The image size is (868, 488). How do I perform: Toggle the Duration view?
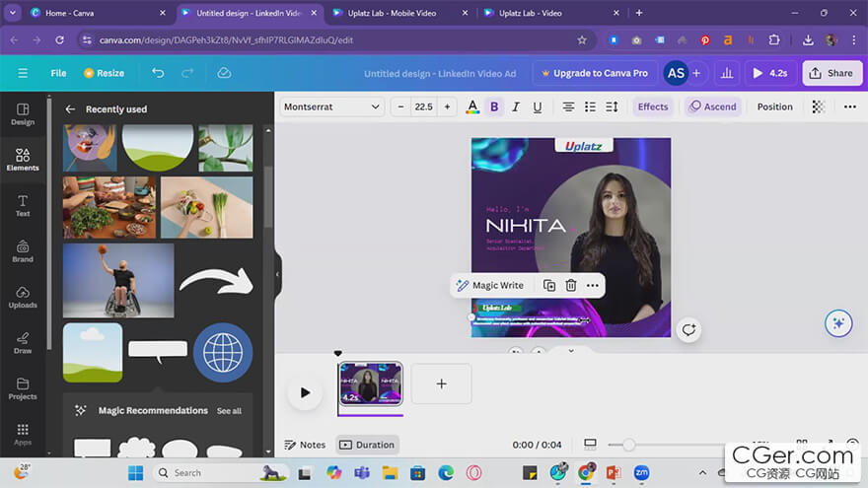pos(368,445)
